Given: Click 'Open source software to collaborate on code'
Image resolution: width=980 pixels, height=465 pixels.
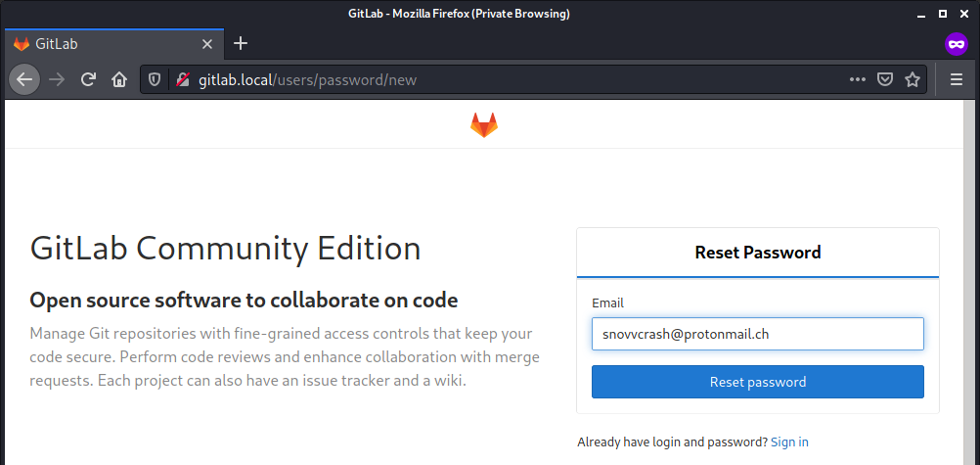Looking at the screenshot, I should pyautogui.click(x=244, y=301).
